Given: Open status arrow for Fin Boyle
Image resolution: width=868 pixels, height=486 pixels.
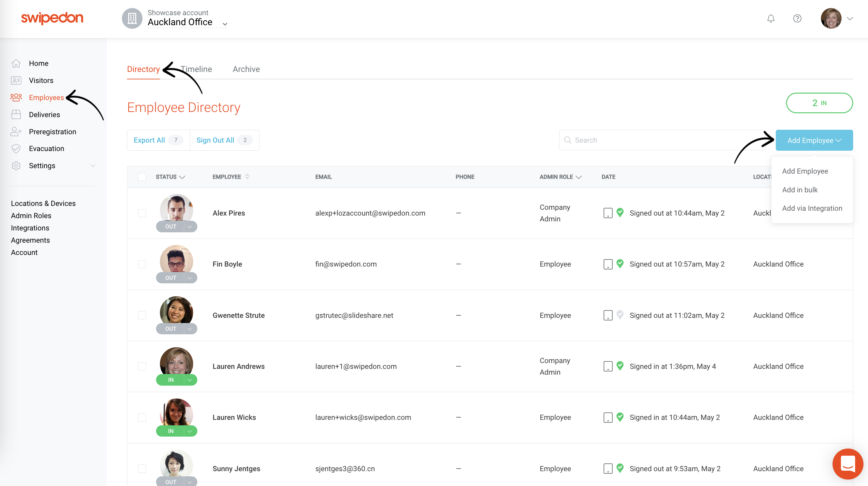Looking at the screenshot, I should coord(190,278).
